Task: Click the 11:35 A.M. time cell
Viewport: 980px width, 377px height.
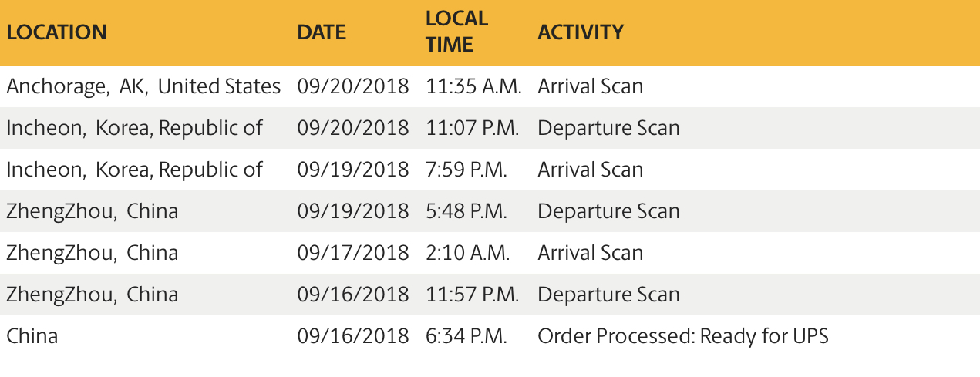Action: pos(474,86)
